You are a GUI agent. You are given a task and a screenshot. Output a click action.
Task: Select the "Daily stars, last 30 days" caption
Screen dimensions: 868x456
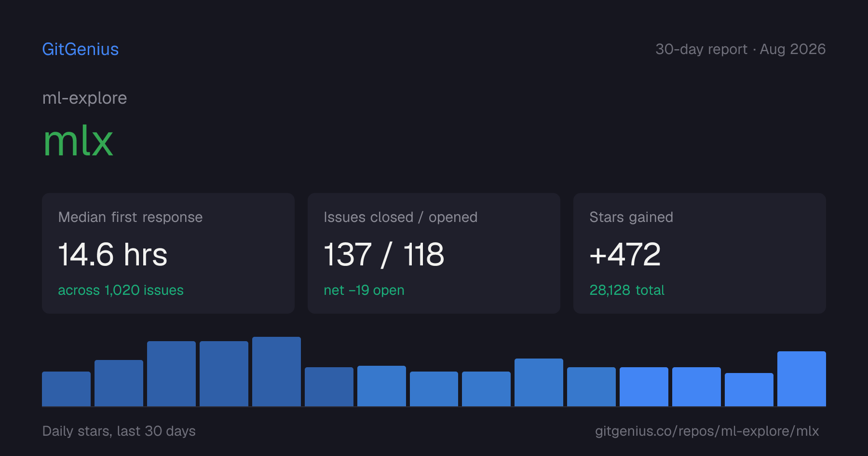click(x=119, y=431)
